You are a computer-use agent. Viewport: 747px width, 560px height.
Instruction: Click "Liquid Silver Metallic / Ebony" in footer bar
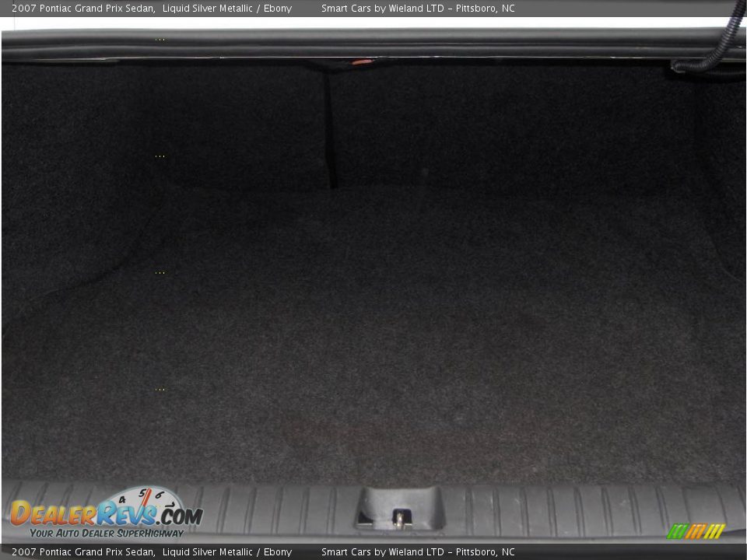[x=226, y=552]
